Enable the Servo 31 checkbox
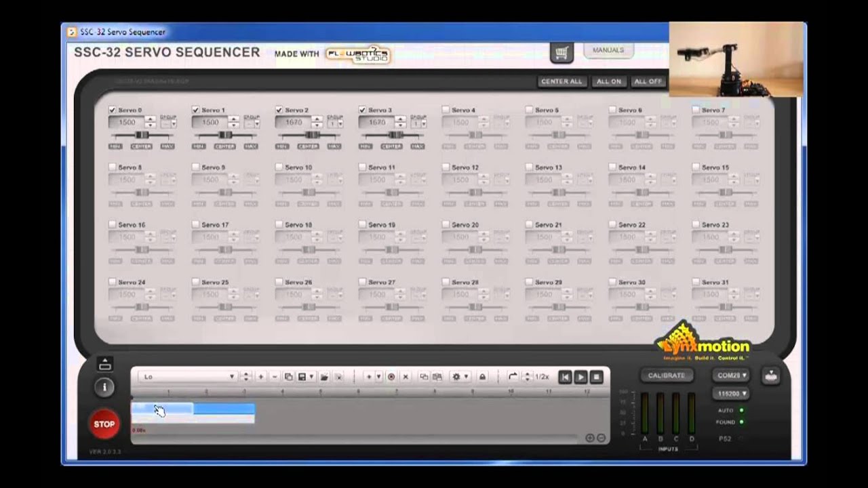 pyautogui.click(x=696, y=282)
